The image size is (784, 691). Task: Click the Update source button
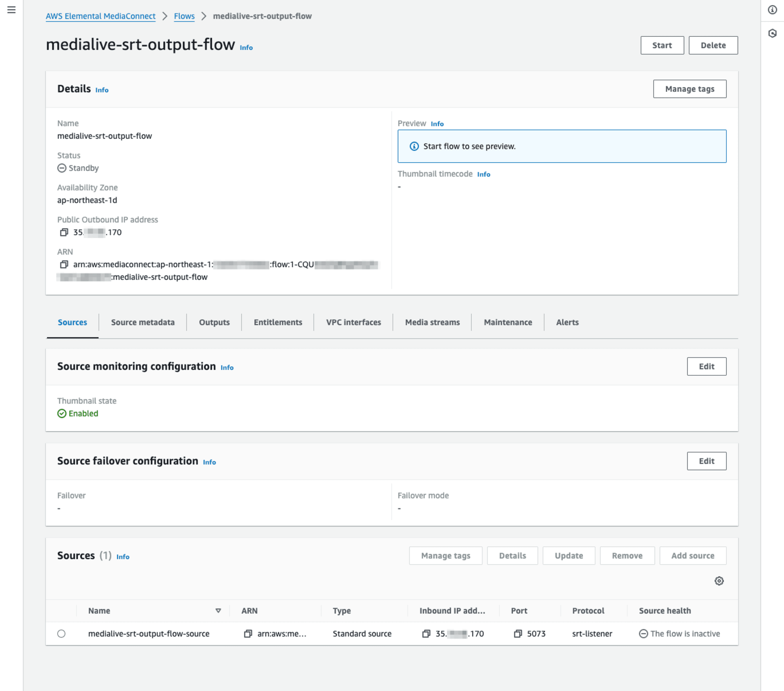(569, 556)
